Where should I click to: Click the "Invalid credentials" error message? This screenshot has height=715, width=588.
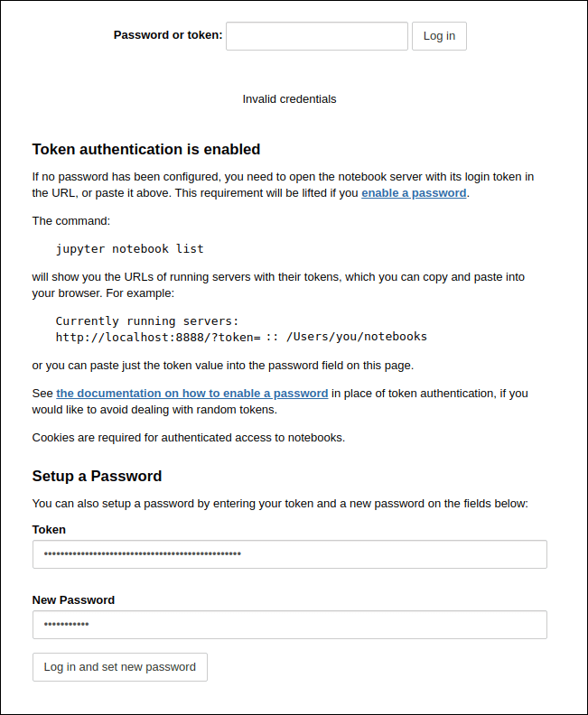(289, 99)
